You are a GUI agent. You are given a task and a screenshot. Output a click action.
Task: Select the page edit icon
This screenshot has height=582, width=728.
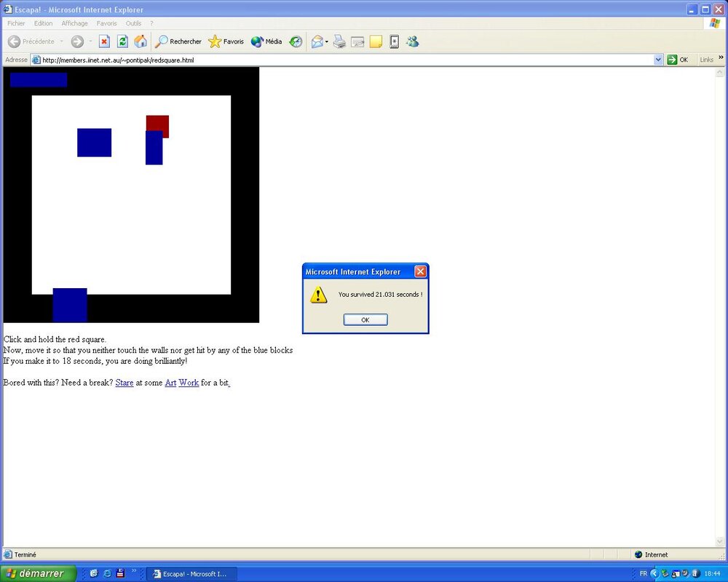tap(358, 41)
